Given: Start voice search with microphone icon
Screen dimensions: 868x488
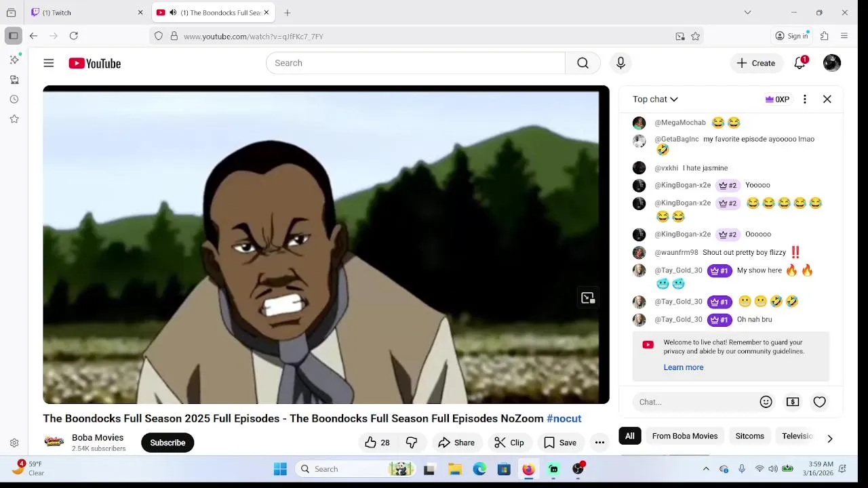Looking at the screenshot, I should tap(620, 63).
